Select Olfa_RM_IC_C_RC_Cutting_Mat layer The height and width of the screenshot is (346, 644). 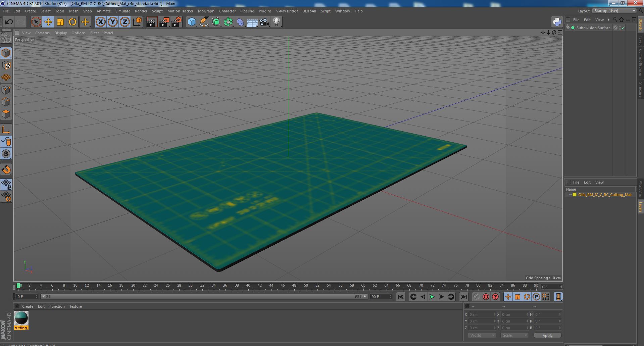(x=605, y=195)
